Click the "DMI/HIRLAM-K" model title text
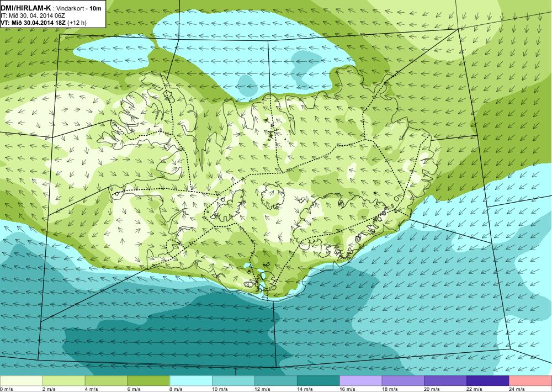The height and width of the screenshot is (392, 552). click(x=25, y=8)
